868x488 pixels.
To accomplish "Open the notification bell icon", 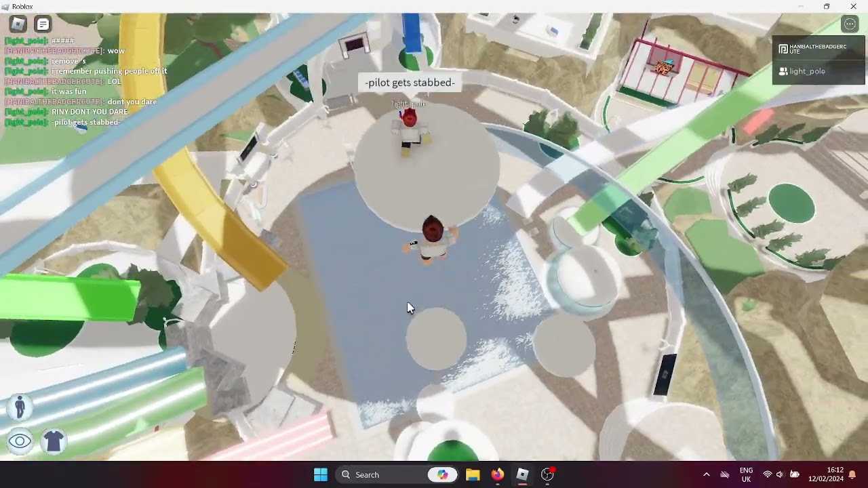I will [x=852, y=474].
